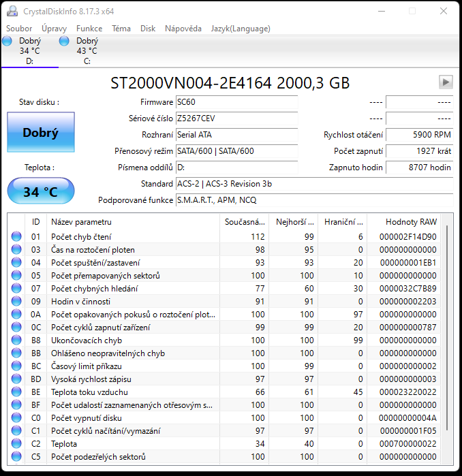The image size is (462, 476).
Task: Click the 34 °C temperature button
Action: coord(41,191)
